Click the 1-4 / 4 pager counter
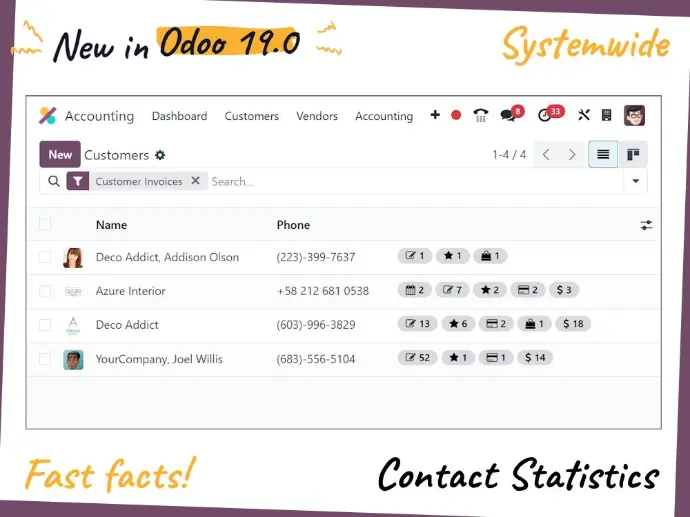The image size is (690, 517). tap(509, 155)
